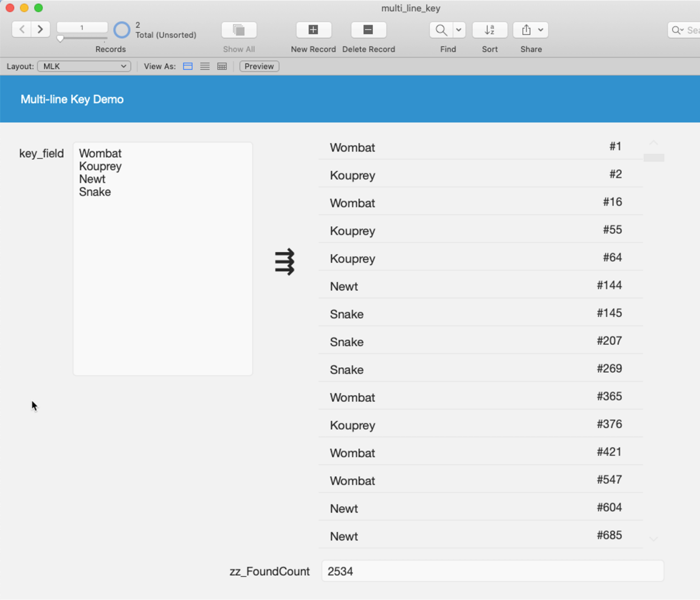The height and width of the screenshot is (600, 700).
Task: Click the Preview button
Action: [259, 66]
